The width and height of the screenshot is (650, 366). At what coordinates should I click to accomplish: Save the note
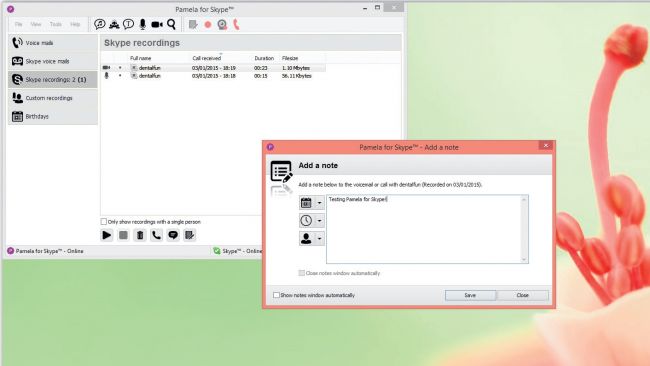tap(470, 295)
